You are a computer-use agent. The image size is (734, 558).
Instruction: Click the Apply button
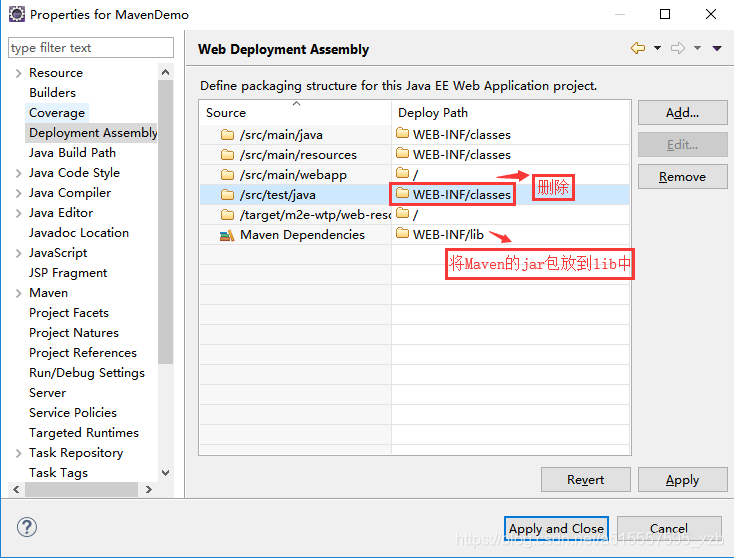(683, 480)
